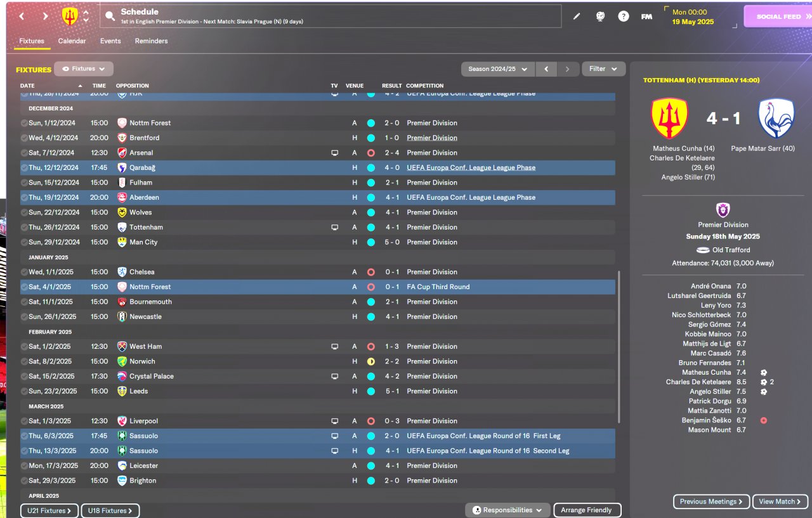Image resolution: width=812 pixels, height=518 pixels.
Task: Click the Brighton club badge
Action: [x=122, y=481]
